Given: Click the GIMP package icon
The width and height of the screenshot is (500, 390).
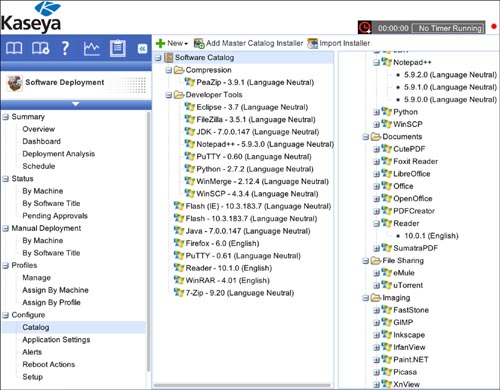Looking at the screenshot, I should tap(387, 322).
